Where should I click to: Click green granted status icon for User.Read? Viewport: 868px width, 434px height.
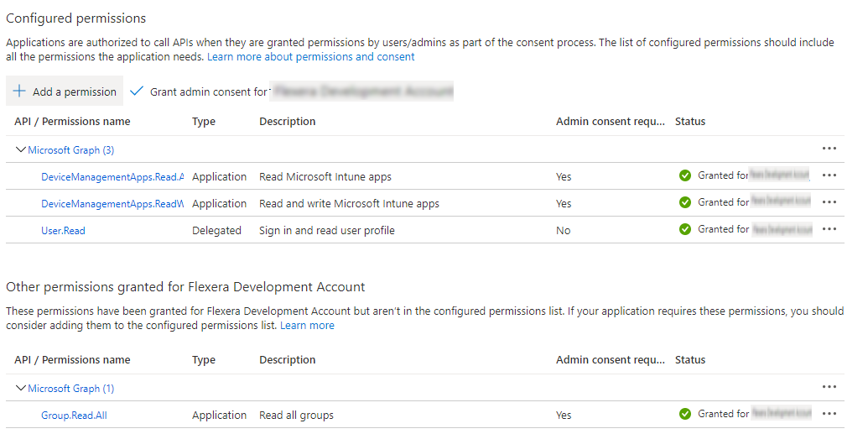coord(685,229)
